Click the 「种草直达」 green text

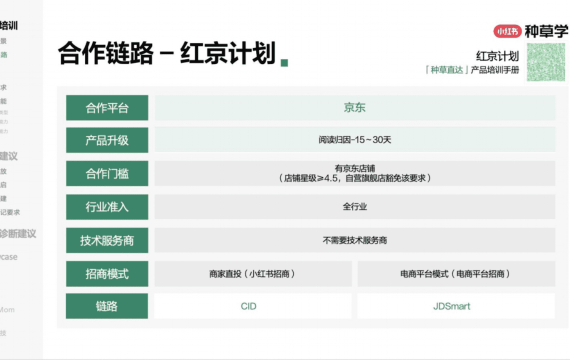click(447, 70)
